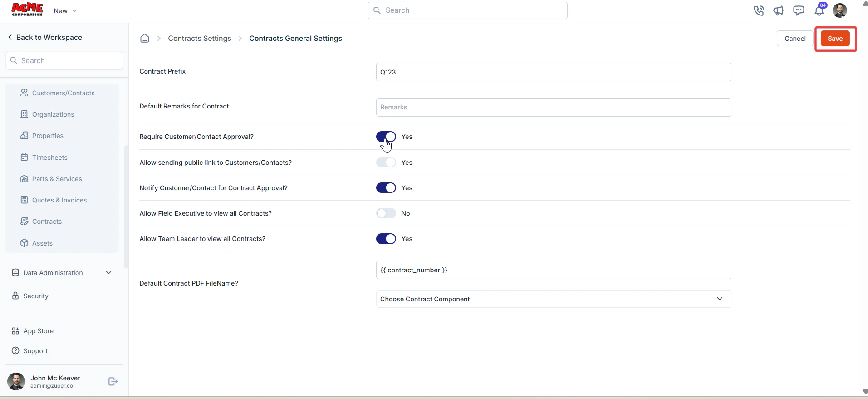Open the New dropdown menu
This screenshot has width=868, height=399.
pyautogui.click(x=65, y=10)
